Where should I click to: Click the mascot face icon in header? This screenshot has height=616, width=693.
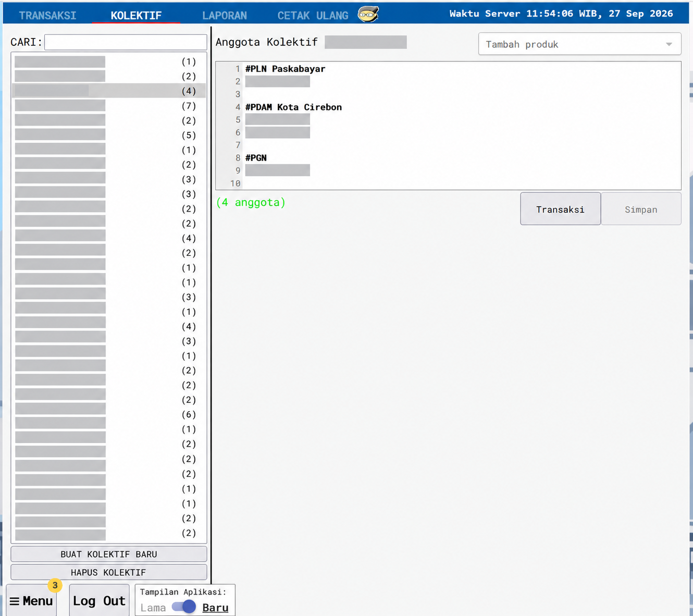tap(368, 14)
